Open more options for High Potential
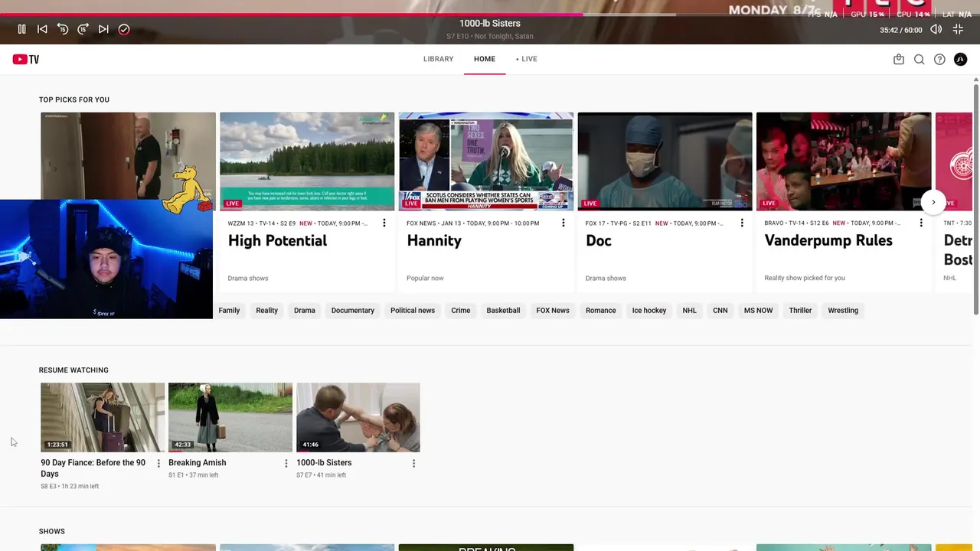 384,223
